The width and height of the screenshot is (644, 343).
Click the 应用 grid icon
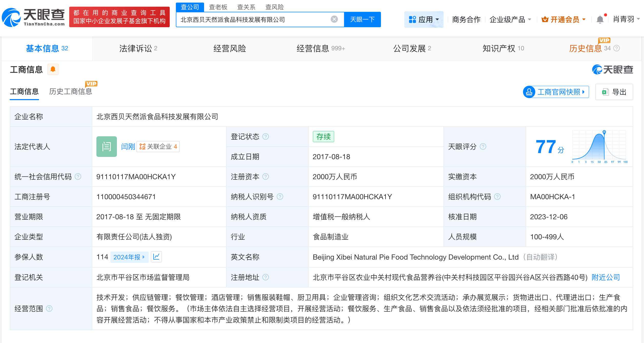412,19
